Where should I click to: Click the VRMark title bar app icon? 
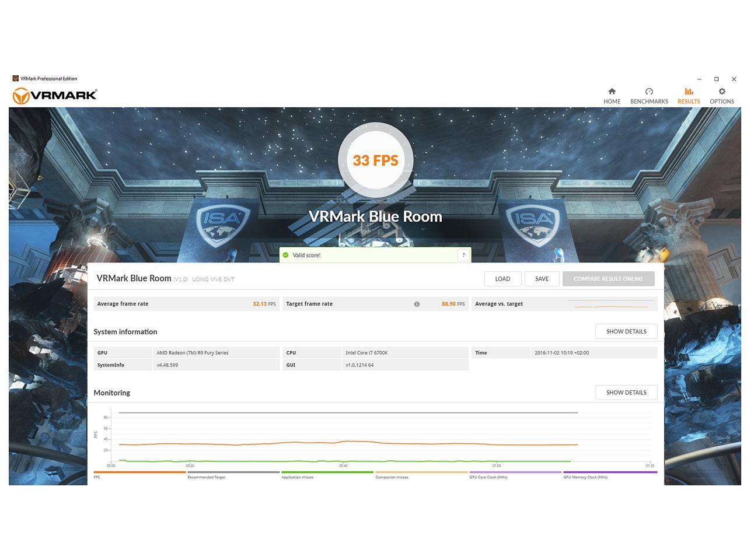tap(16, 78)
